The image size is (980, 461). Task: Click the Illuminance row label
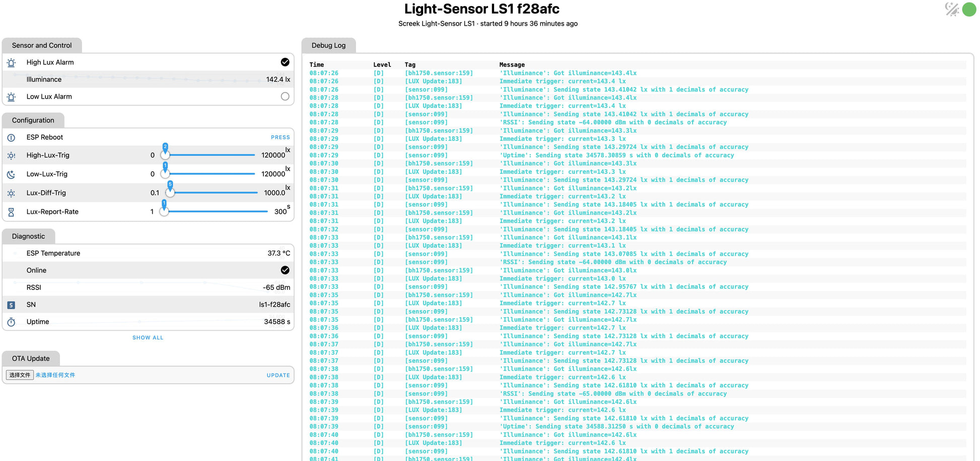[x=44, y=80]
